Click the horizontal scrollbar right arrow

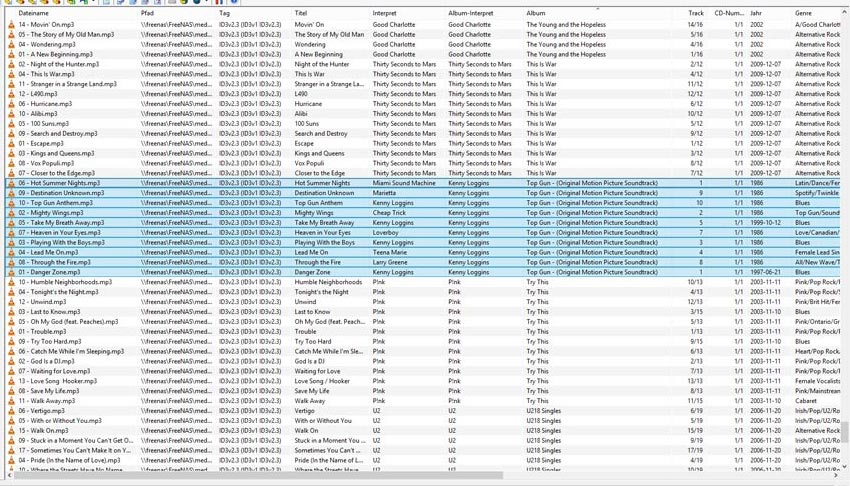click(836, 475)
